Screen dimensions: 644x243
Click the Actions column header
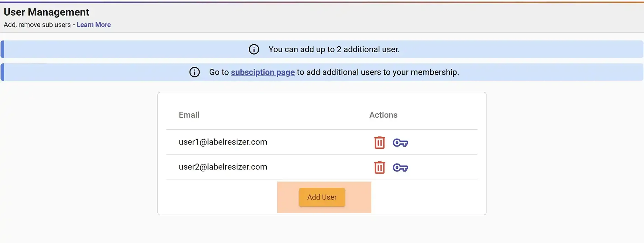pyautogui.click(x=383, y=115)
